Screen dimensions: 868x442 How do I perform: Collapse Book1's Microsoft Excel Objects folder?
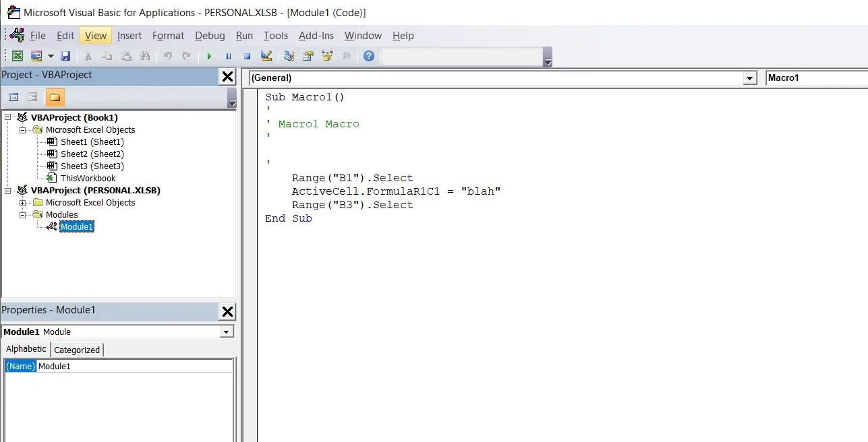coord(22,130)
